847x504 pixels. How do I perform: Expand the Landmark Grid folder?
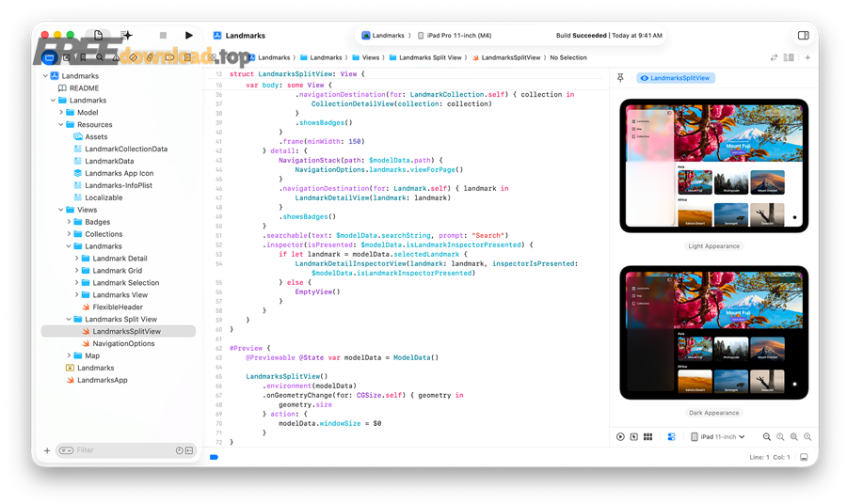point(77,271)
